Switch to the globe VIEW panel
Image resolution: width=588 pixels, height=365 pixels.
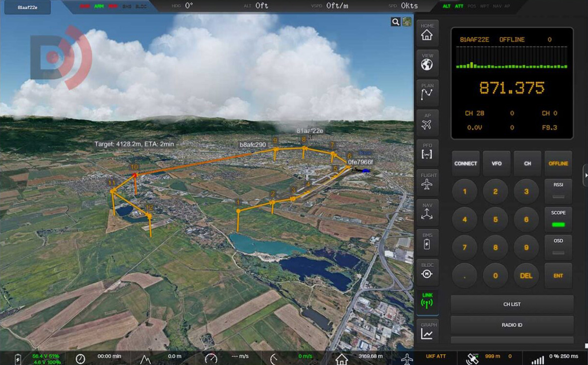(427, 63)
